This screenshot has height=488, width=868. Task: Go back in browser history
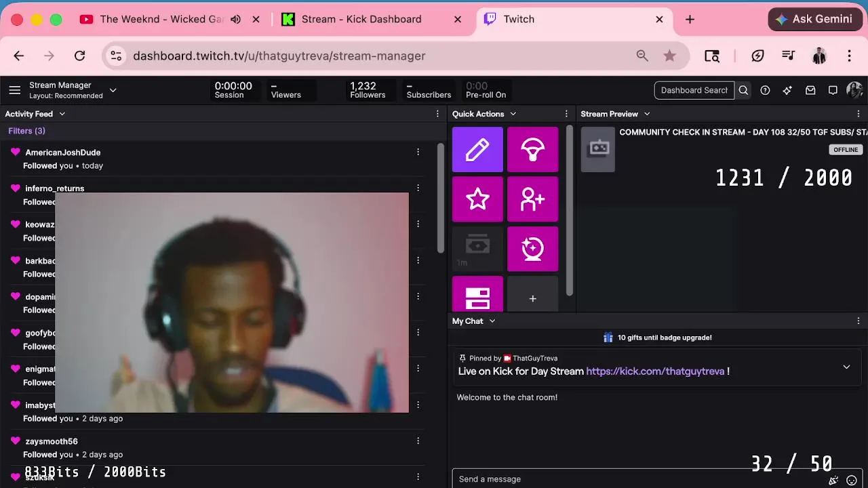18,56
